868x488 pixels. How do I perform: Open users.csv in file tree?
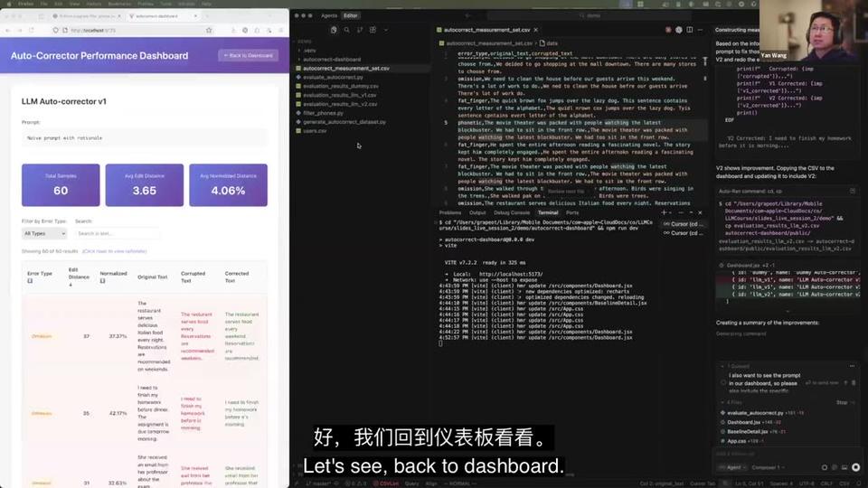315,130
